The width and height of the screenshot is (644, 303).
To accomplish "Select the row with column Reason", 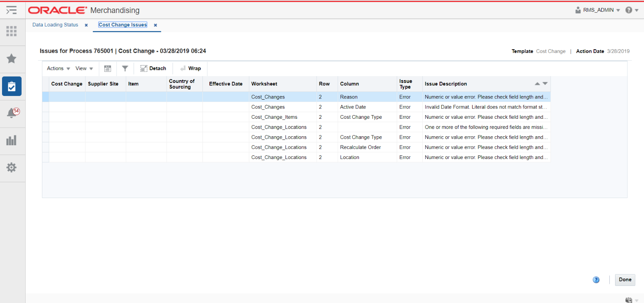I will click(x=296, y=97).
